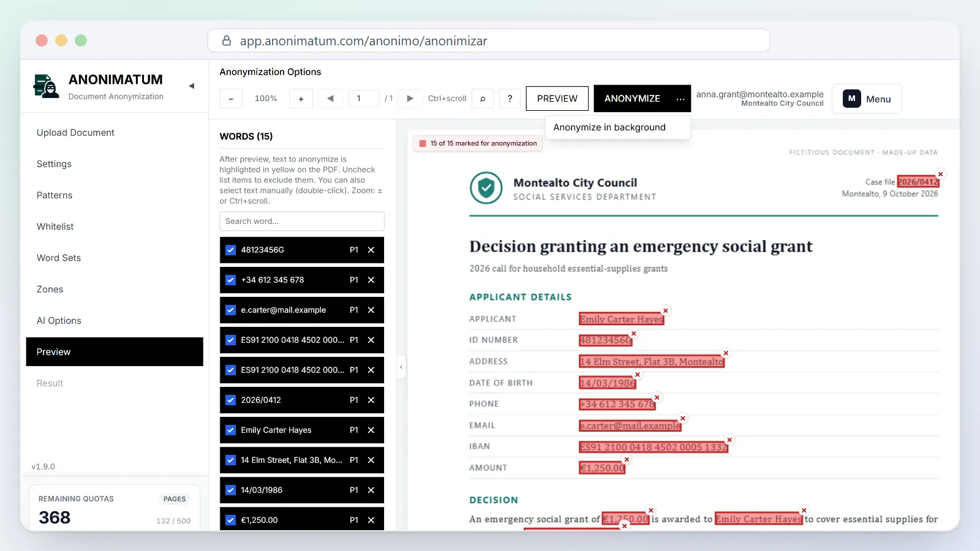980x551 pixels.
Task: Open the Anonymize button's three-dot options
Action: (680, 99)
